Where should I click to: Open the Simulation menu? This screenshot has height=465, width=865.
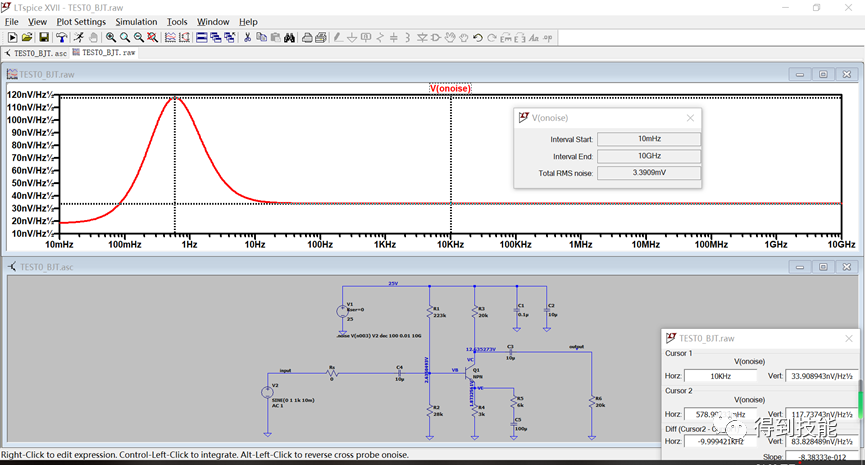136,22
